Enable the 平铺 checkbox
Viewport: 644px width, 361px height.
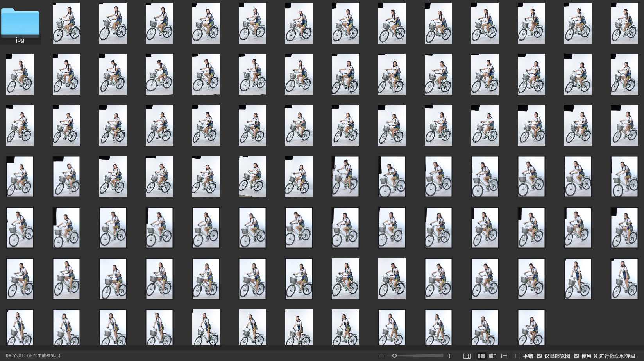pos(518,356)
